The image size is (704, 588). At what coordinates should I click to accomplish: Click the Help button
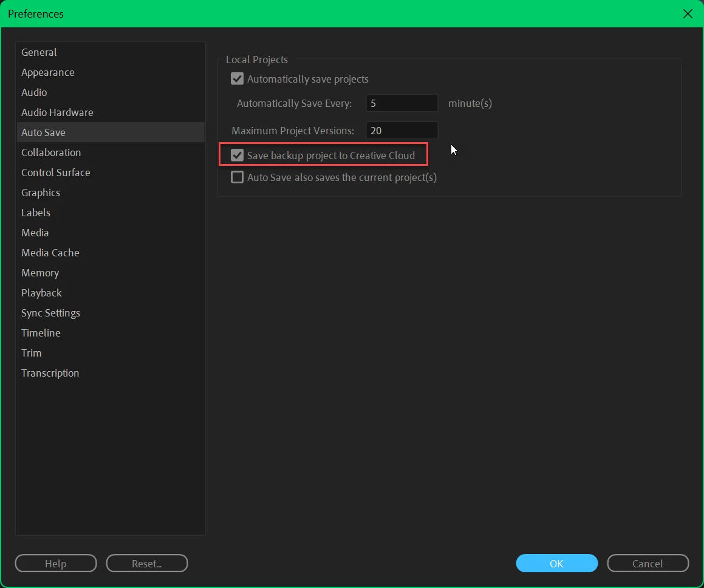(x=56, y=563)
